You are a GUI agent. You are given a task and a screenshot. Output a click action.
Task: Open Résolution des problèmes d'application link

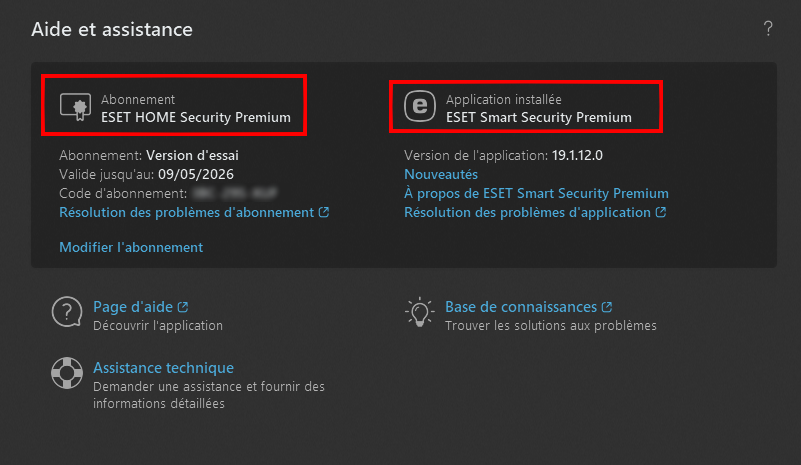coord(527,212)
